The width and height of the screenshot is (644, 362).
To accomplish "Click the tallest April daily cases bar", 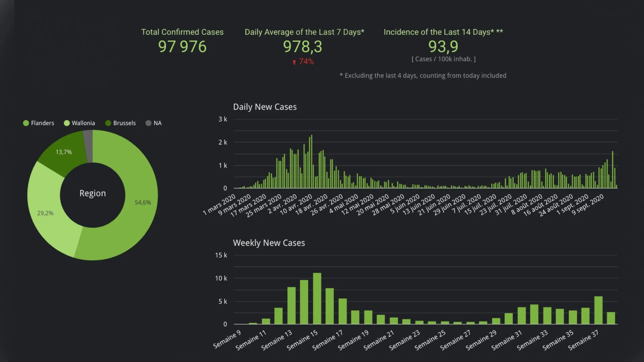I will (312, 162).
